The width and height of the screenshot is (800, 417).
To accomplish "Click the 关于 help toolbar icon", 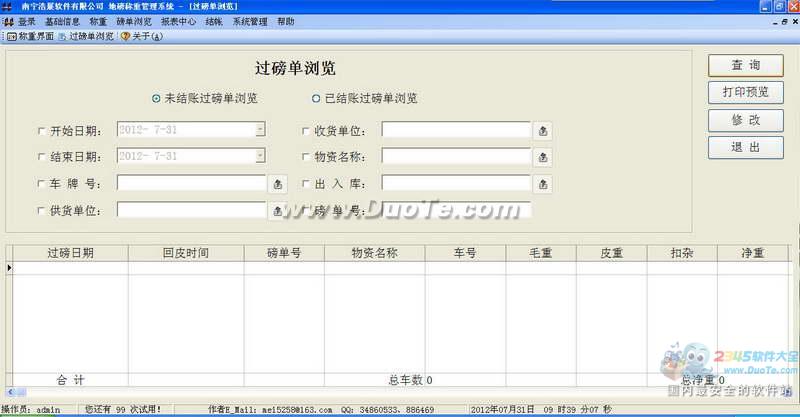I will pos(126,37).
